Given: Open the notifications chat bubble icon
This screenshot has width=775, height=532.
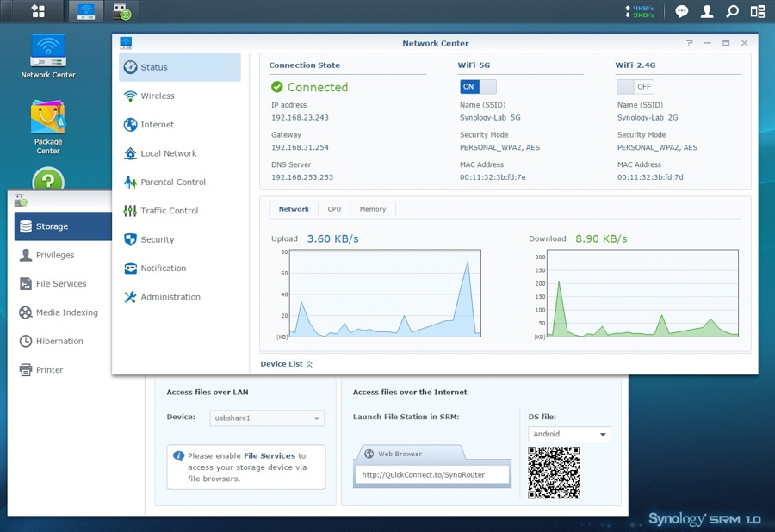Looking at the screenshot, I should point(682,11).
